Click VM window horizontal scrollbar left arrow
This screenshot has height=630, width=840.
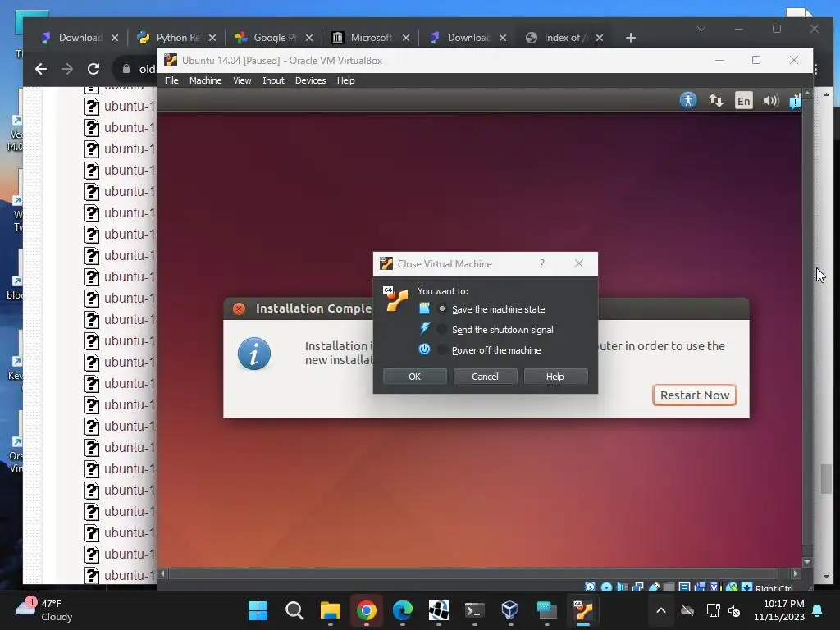(163, 573)
